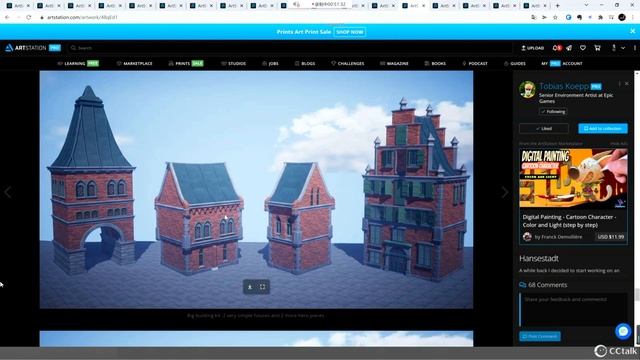This screenshot has width=640, height=360.
Task: Open My Pro Account
Action: point(562,63)
